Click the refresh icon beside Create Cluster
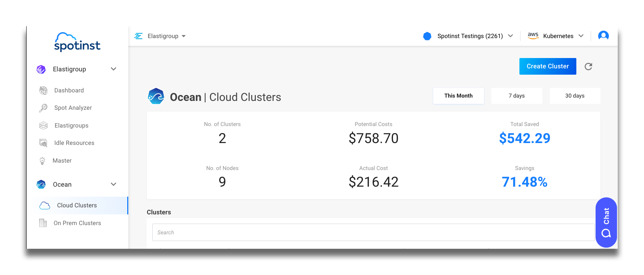644x275 pixels. tap(588, 67)
